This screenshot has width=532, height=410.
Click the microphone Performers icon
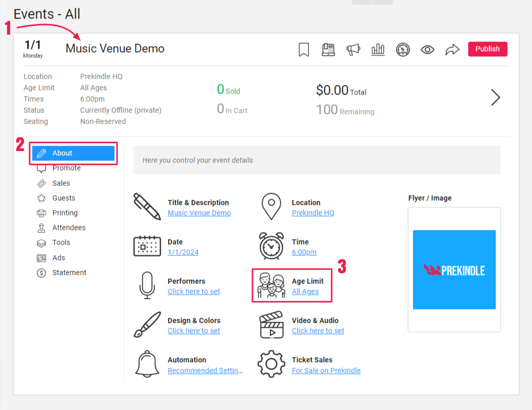[147, 285]
